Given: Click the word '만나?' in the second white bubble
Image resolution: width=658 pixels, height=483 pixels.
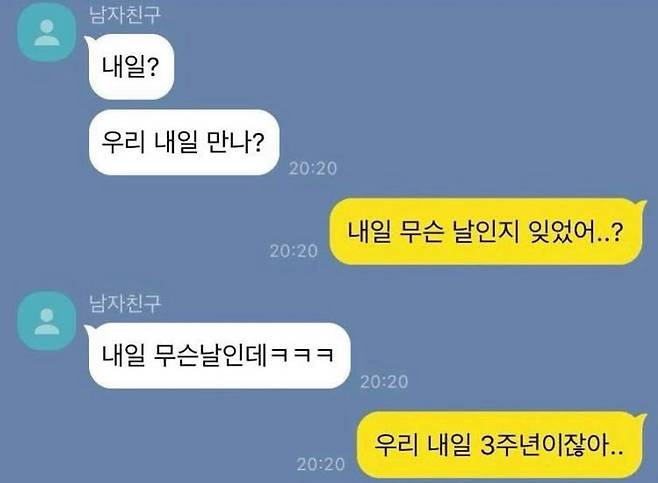Looking at the screenshot, I should (236, 142).
